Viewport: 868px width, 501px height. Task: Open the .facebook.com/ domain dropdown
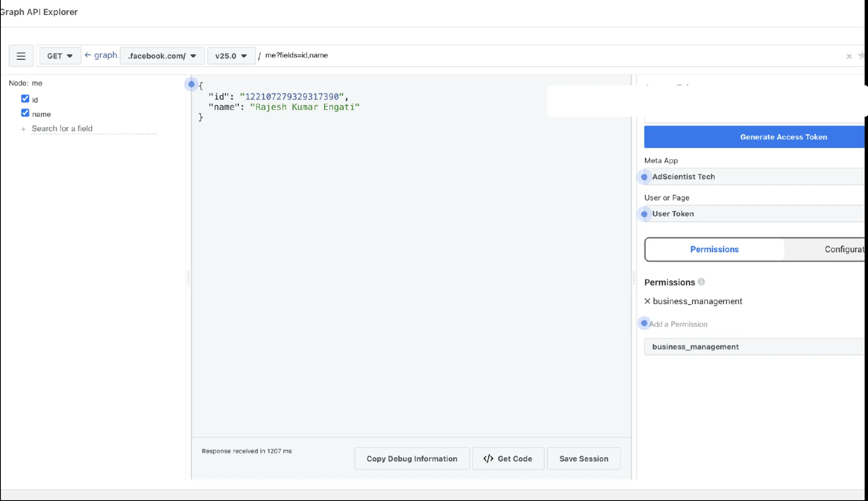162,56
